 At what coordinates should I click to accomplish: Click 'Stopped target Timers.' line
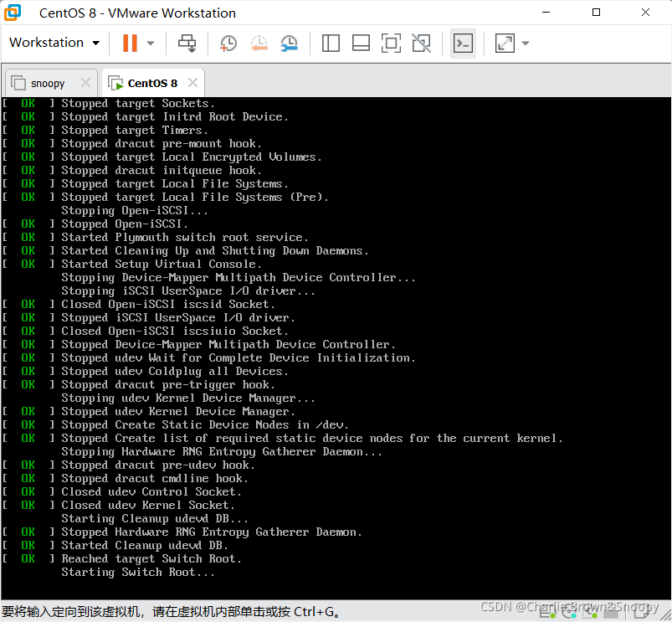point(135,131)
